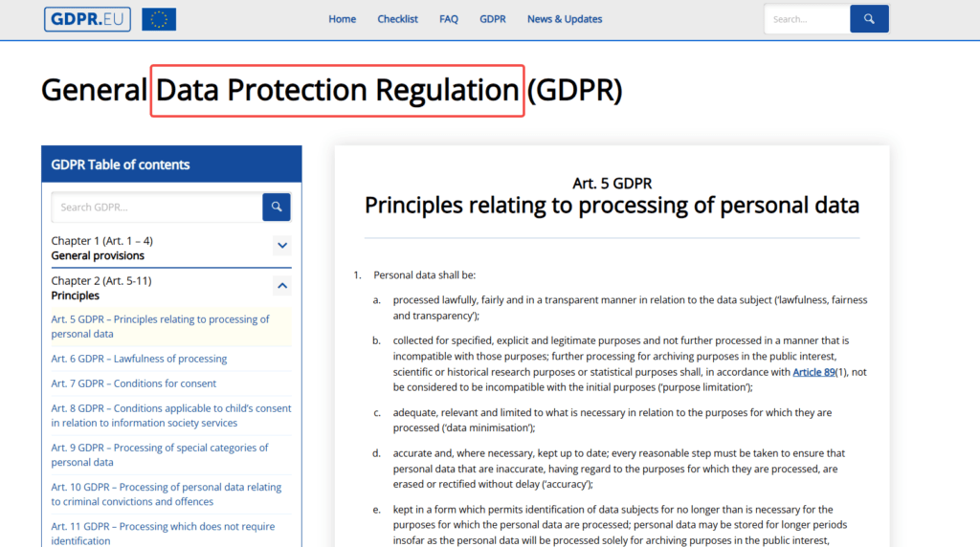Click the Search GDPR input box
Viewport: 980px width, 547px height.
point(157,208)
